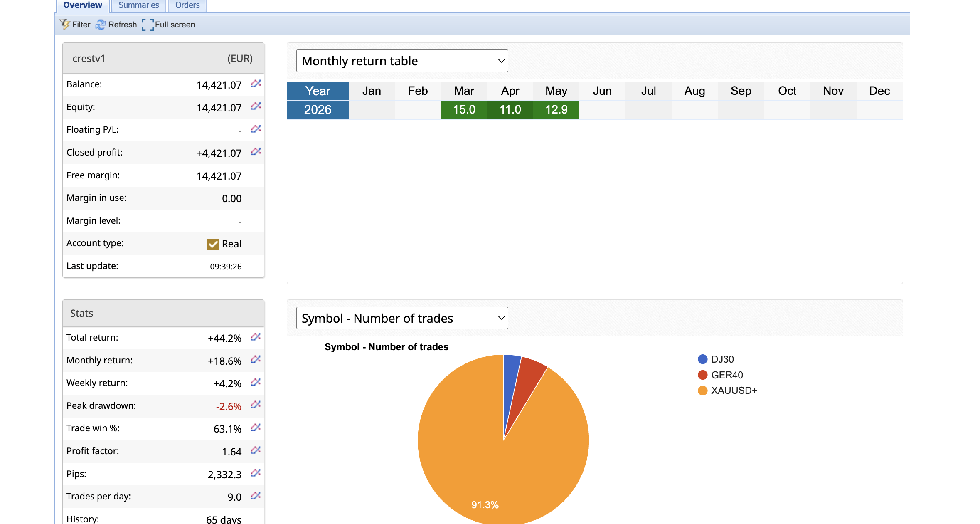Click the Year column header
The width and height of the screenshot is (980, 524).
[318, 91]
